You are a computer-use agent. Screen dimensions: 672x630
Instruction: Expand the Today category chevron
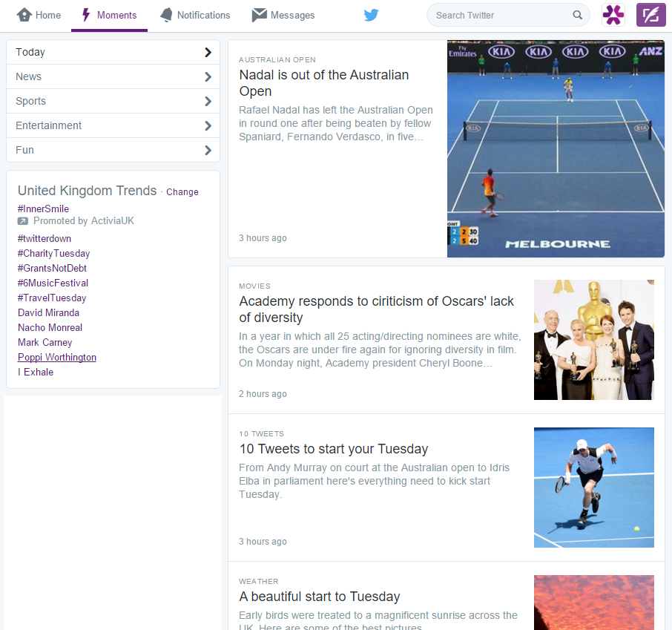(208, 53)
